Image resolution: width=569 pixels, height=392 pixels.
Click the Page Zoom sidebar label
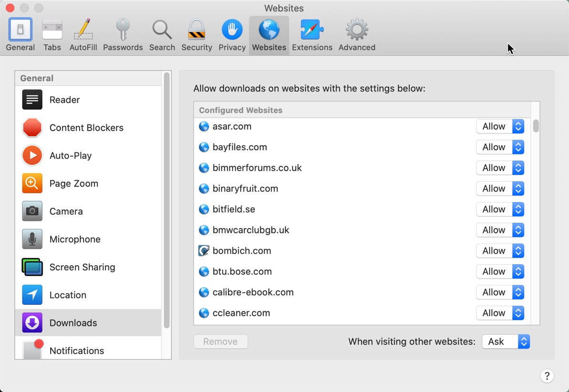click(x=74, y=184)
